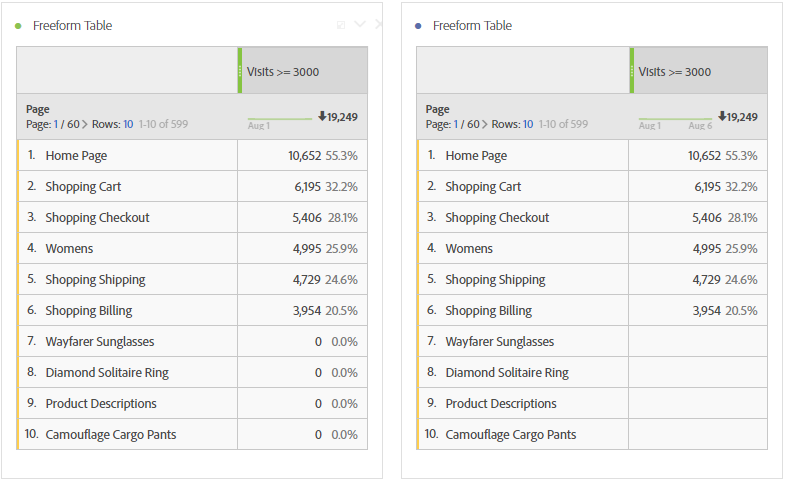Screen dimensions: 786x482
Task: Click page number 1 link in left table
Action: point(56,124)
